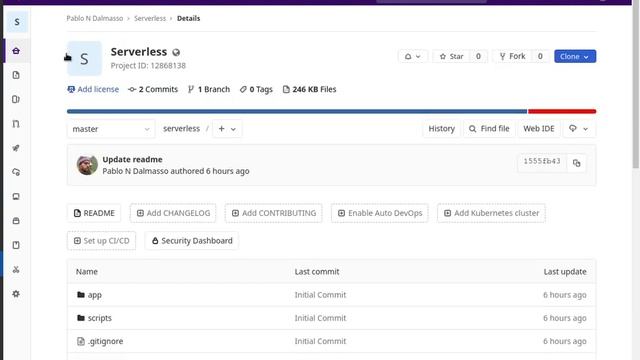Click Add license link

93,89
